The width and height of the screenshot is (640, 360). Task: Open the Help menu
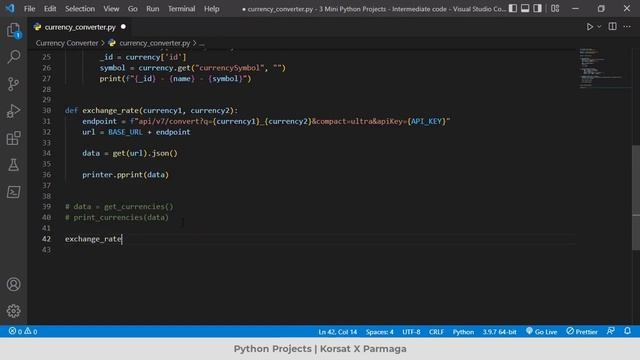coord(211,9)
